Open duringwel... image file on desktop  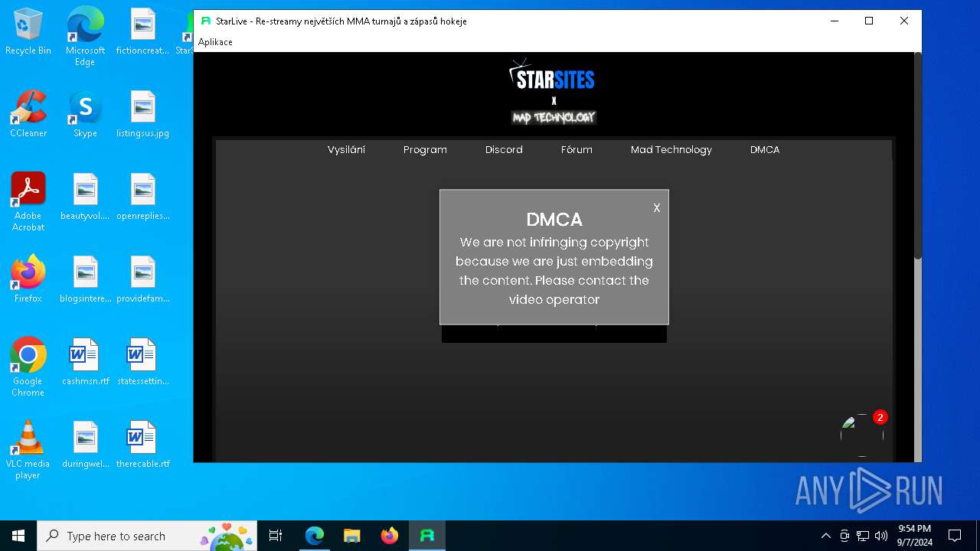(x=85, y=445)
